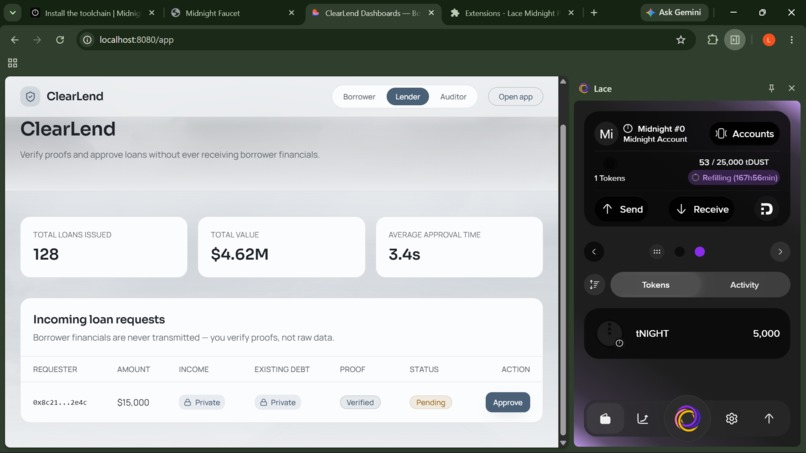Click the up arrow icon in Lace bottom bar
This screenshot has width=806, height=453.
click(768, 419)
